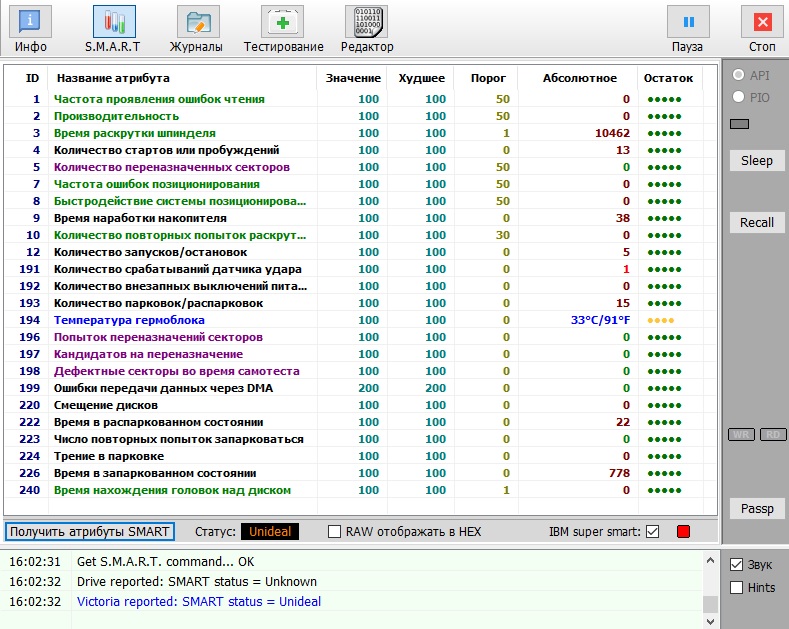The height and width of the screenshot is (629, 789).
Task: Click the Пауза pause icon
Action: pos(688,22)
